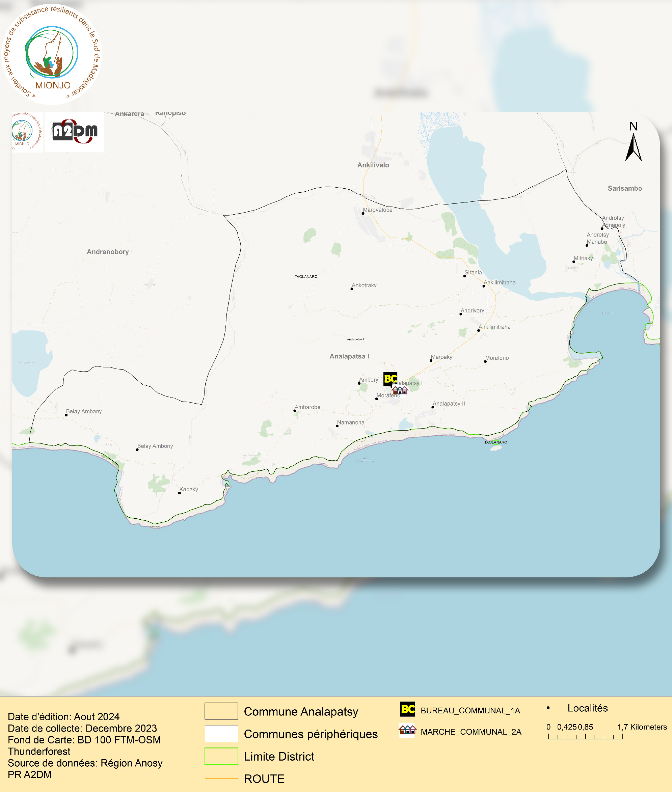Click the Ankotraky locality point
This screenshot has height=792, width=672.
[x=352, y=289]
